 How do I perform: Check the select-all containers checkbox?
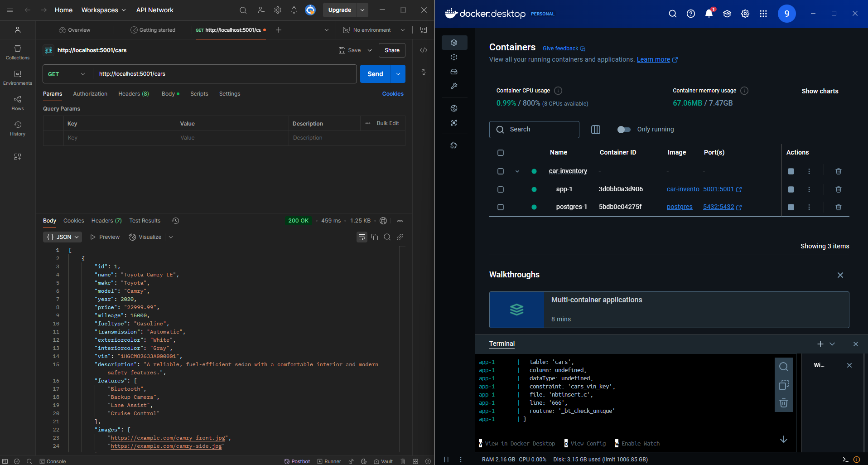[501, 153]
